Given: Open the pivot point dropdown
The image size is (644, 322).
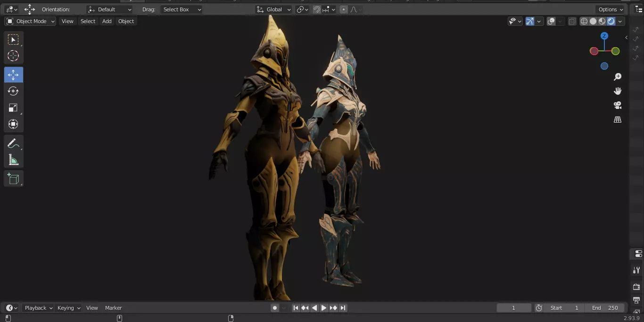Looking at the screenshot, I should point(303,9).
